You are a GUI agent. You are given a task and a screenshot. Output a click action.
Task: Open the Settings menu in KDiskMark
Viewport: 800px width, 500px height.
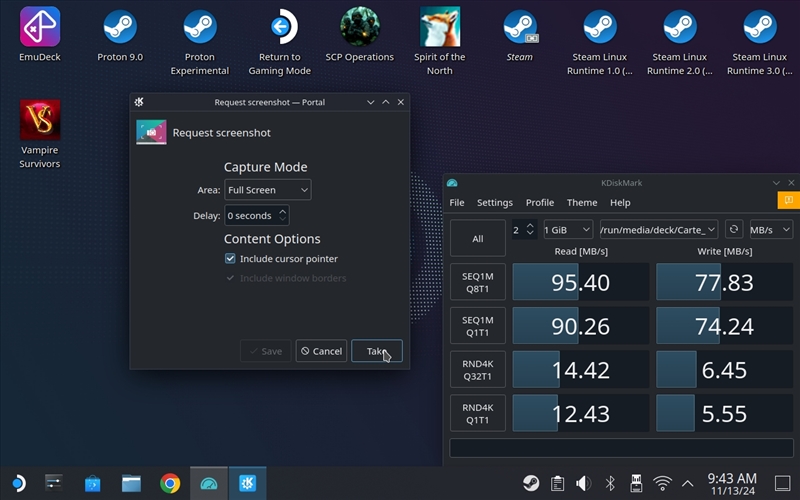tap(494, 203)
